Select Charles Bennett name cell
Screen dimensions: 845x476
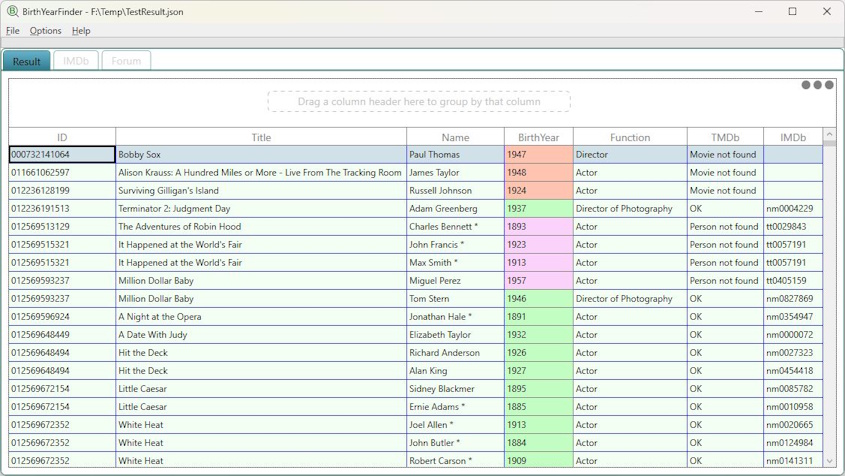click(x=455, y=226)
